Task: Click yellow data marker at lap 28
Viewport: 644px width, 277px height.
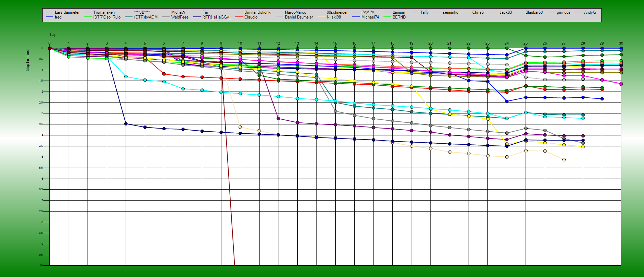Action: tap(583, 147)
